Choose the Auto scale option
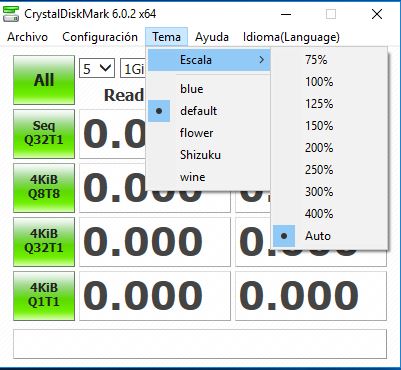This screenshot has width=401, height=370. click(x=329, y=236)
